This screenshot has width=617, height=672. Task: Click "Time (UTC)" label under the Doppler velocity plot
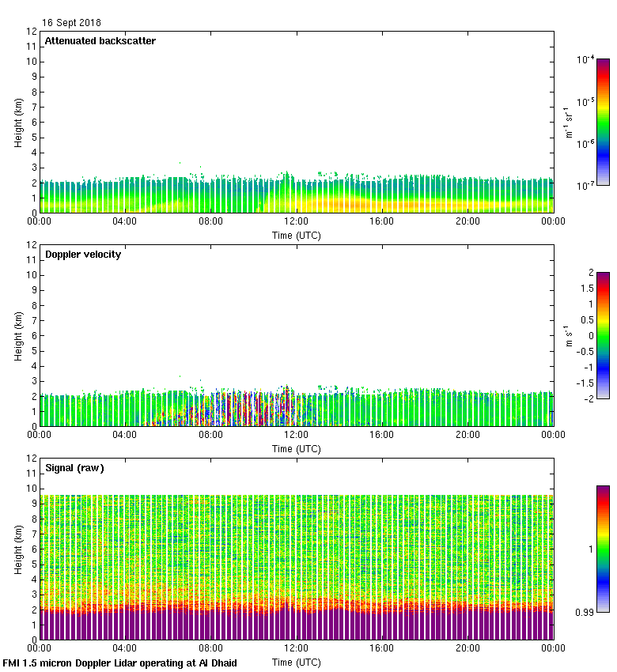(x=297, y=448)
